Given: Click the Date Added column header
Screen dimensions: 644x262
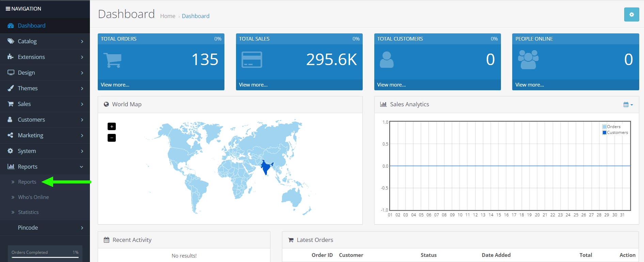Looking at the screenshot, I should (496, 255).
